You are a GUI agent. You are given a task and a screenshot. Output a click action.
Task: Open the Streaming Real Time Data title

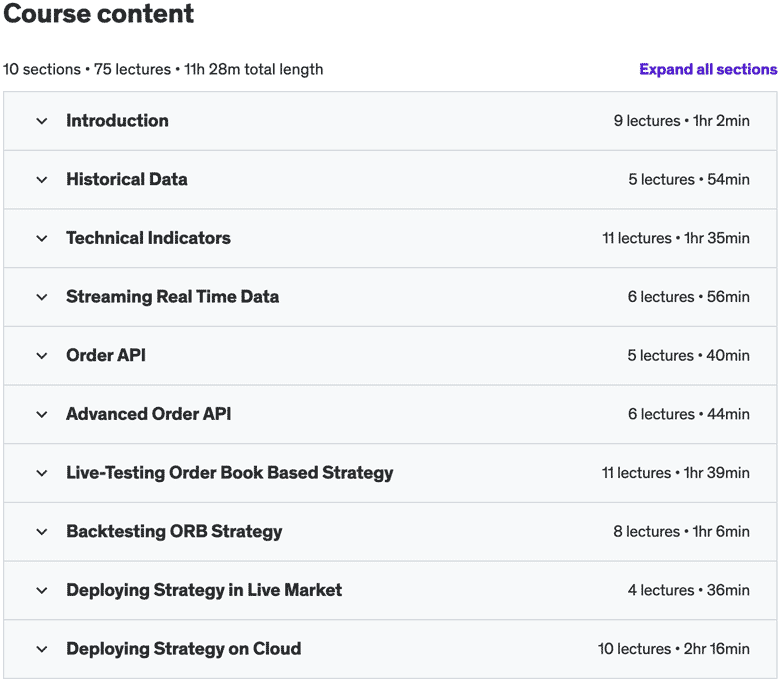pos(173,296)
